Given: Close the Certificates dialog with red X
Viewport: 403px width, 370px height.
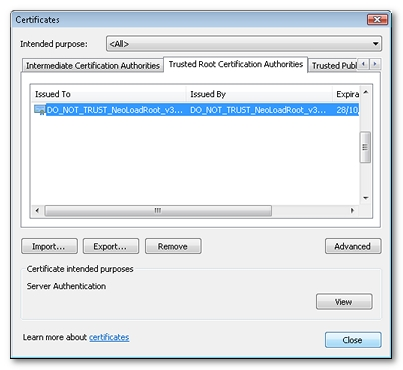Looking at the screenshot, I should click(x=377, y=20).
